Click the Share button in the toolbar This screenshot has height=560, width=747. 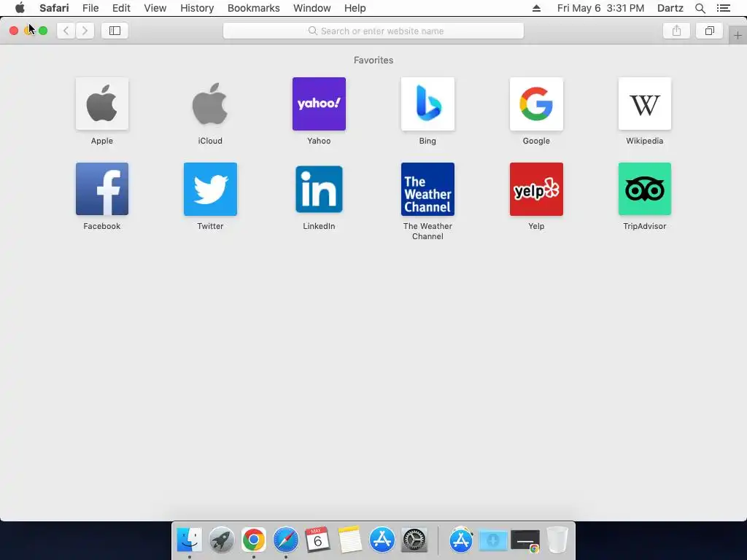pyautogui.click(x=676, y=31)
